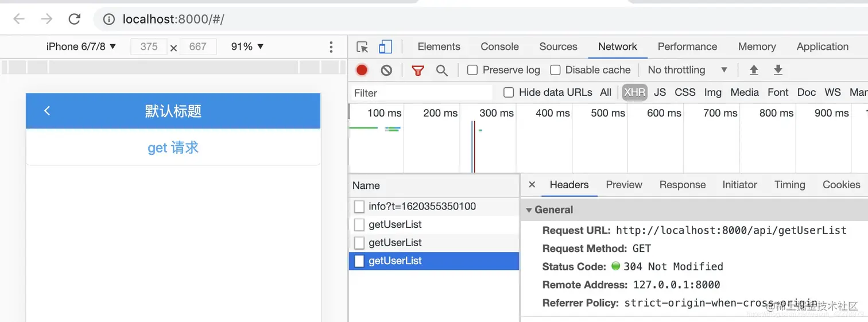Select info?t=1620355350100 request

pos(434,207)
